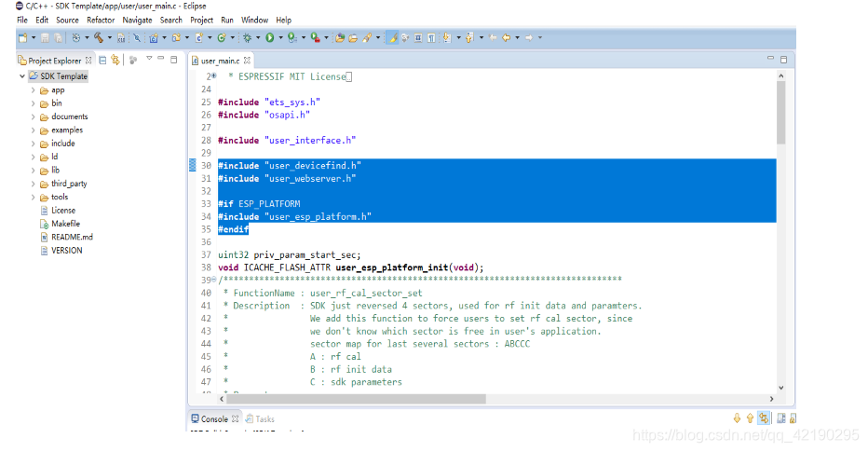Image resolution: width=868 pixels, height=452 pixels.
Task: Select the VERSION file
Action: pos(61,251)
